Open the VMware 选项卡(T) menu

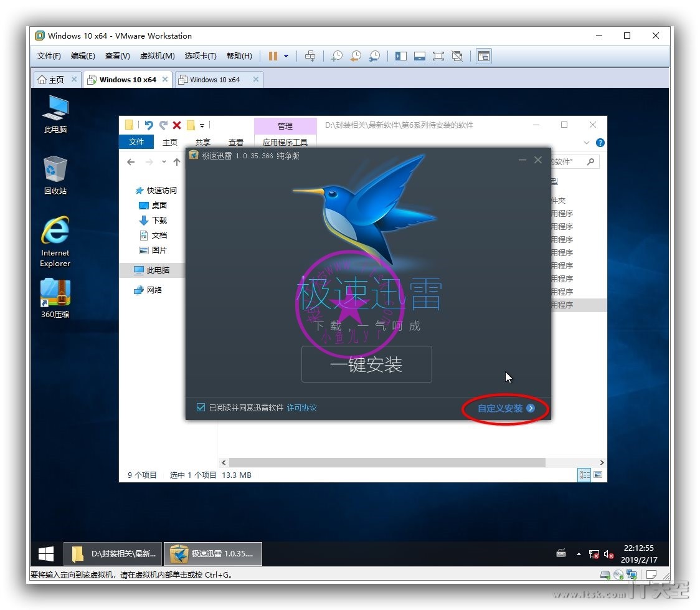coord(201,56)
